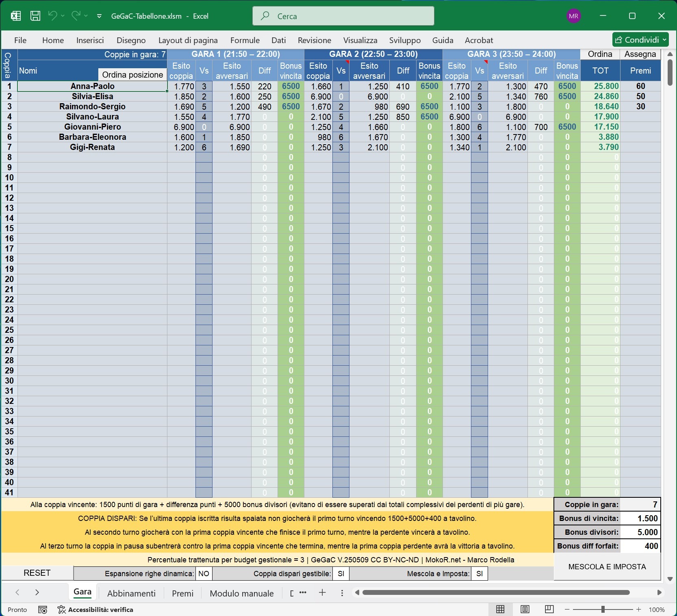Viewport: 677px width, 616px height.
Task: Click the zoom slider handle
Action: pyautogui.click(x=603, y=609)
